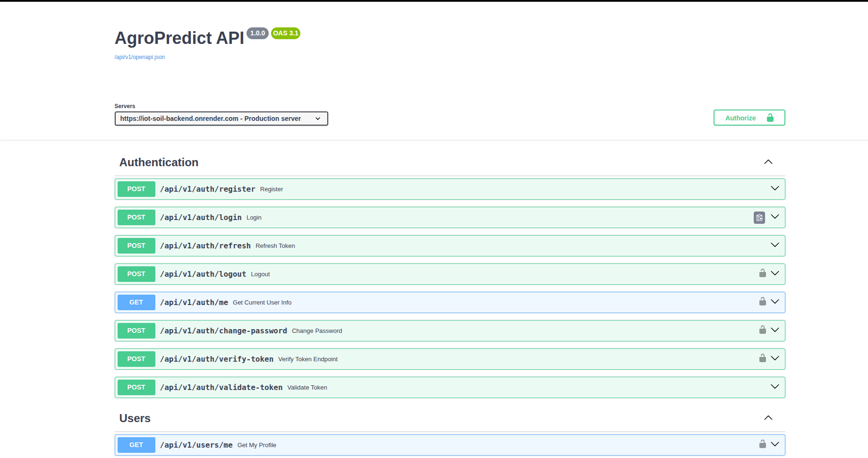Collapse the Users section
This screenshot has width=868, height=458.
[768, 418]
